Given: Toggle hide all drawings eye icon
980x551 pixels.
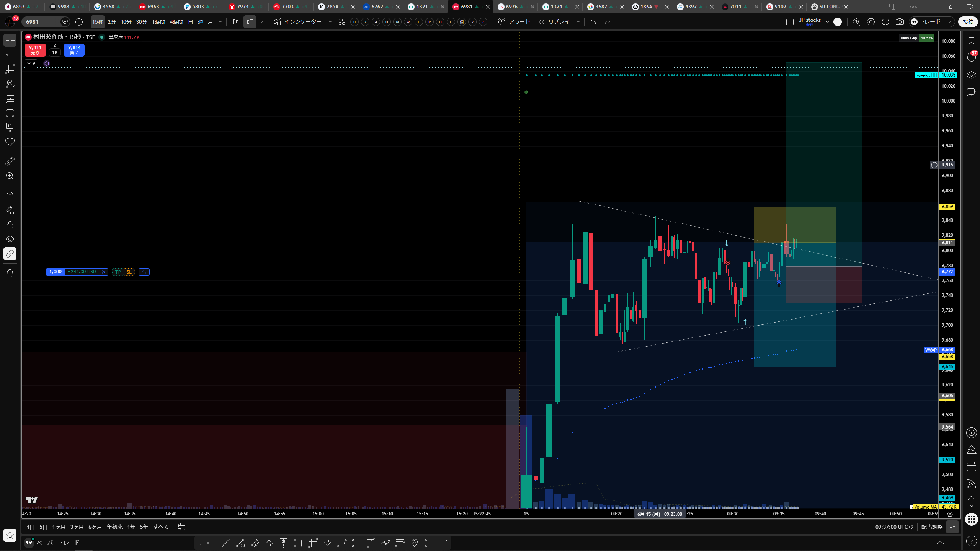Looking at the screenshot, I should (x=10, y=239).
